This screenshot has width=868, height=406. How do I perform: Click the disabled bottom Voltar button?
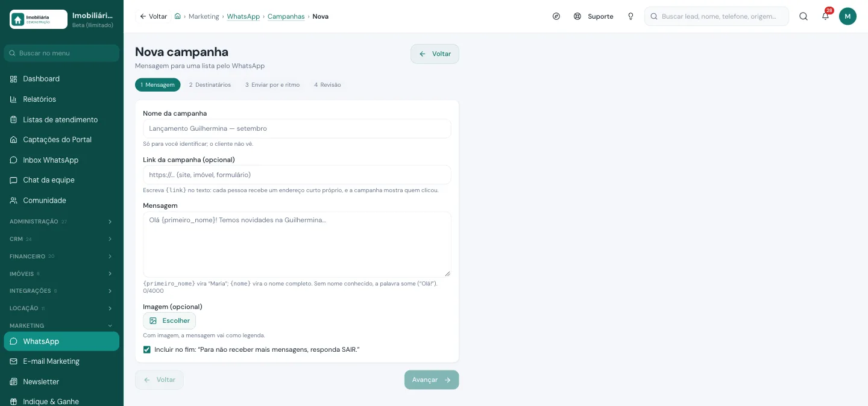pos(159,380)
